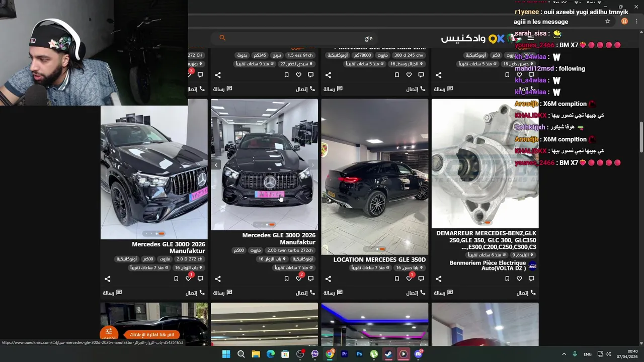Image resolution: width=644 pixels, height=362 pixels.
Task: Open the ENG language switcher
Action: pos(588,354)
